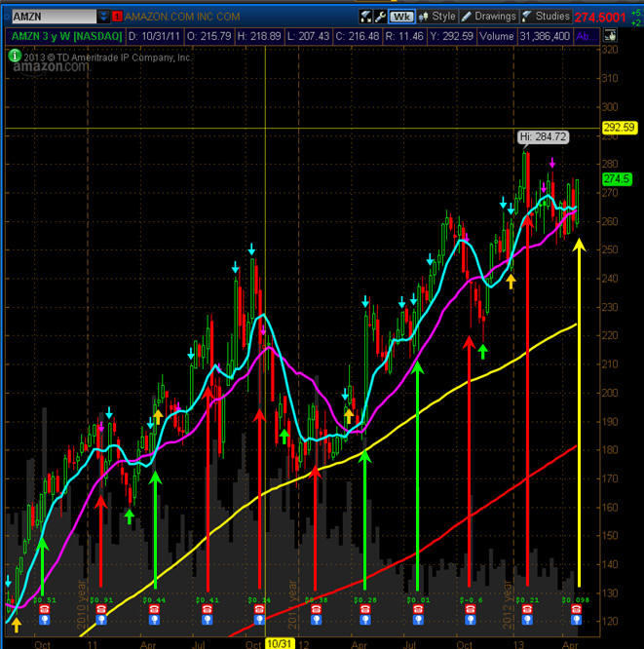Click the Y: 292.59 cursor value
The image size is (644, 649).
(x=451, y=36)
